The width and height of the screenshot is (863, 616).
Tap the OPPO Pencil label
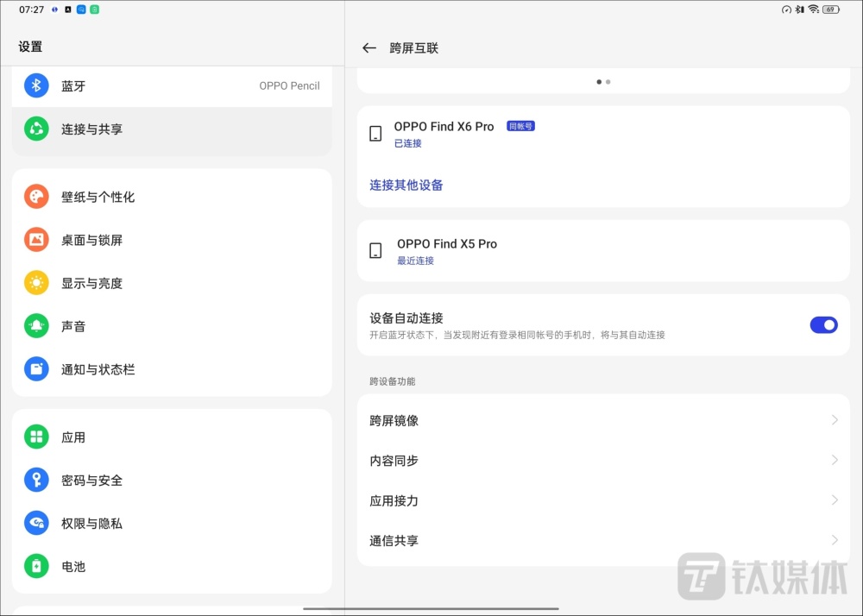(289, 85)
